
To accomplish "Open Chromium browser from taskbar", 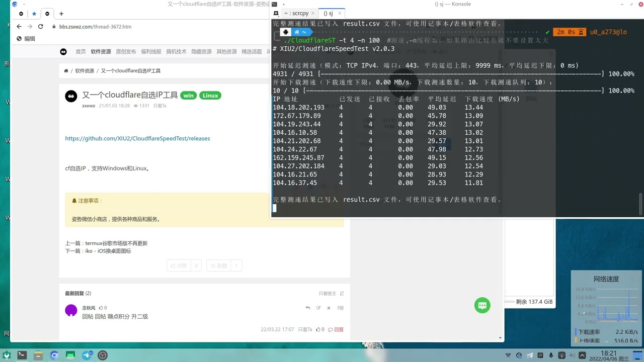I will [x=54, y=355].
